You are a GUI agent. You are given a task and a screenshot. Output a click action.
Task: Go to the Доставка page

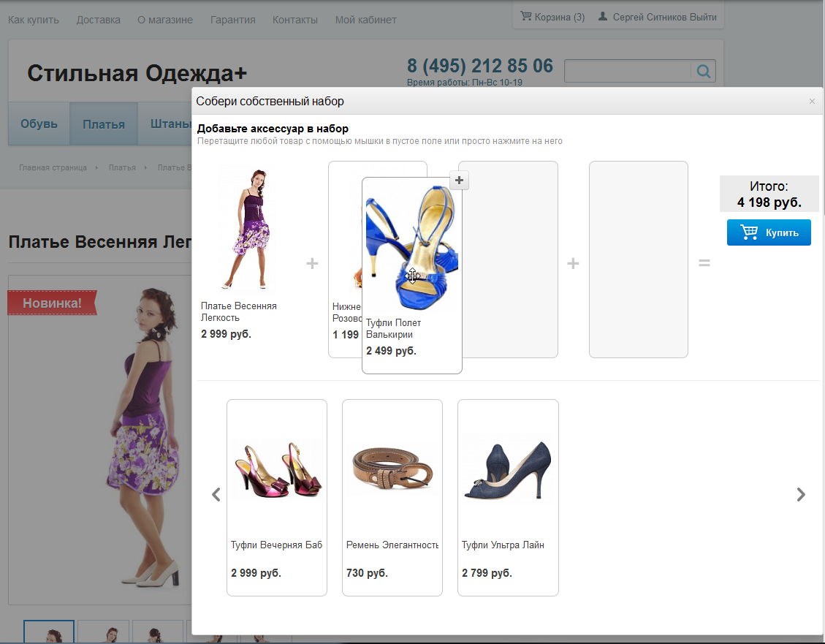click(98, 20)
